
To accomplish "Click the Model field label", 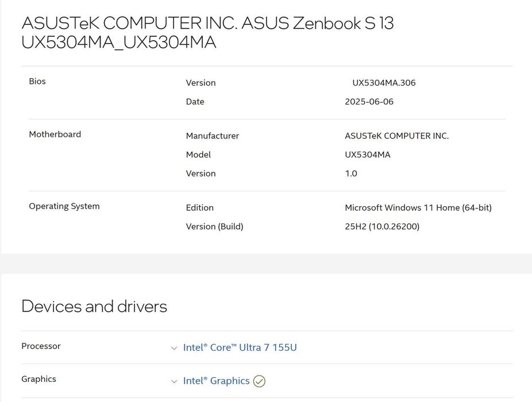I will tap(198, 154).
